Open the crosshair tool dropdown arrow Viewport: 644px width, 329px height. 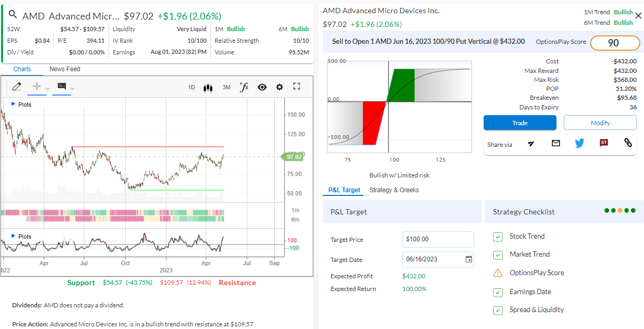pos(47,88)
